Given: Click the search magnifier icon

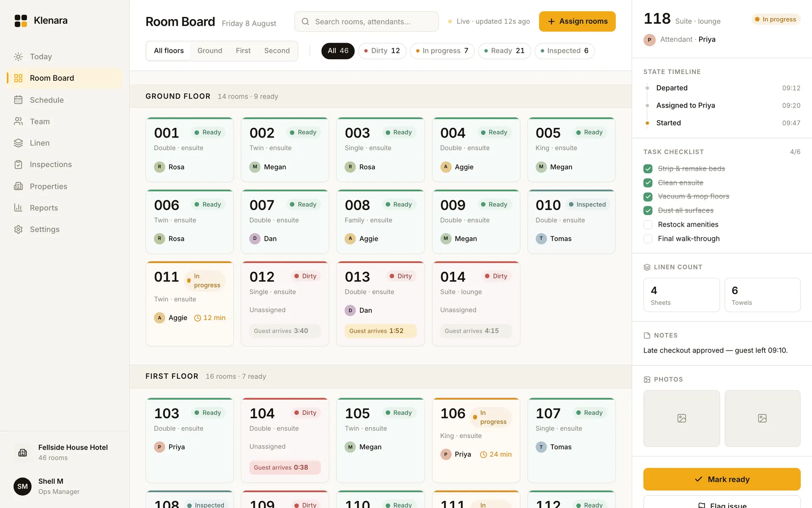Looking at the screenshot, I should pyautogui.click(x=305, y=22).
